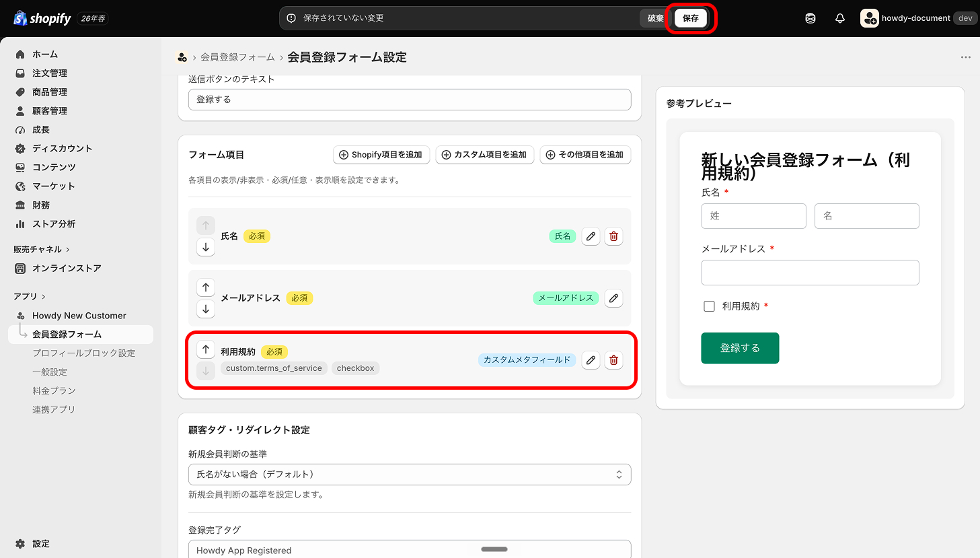
Task: Open 注文管理 in the sidebar
Action: pyautogui.click(x=50, y=73)
